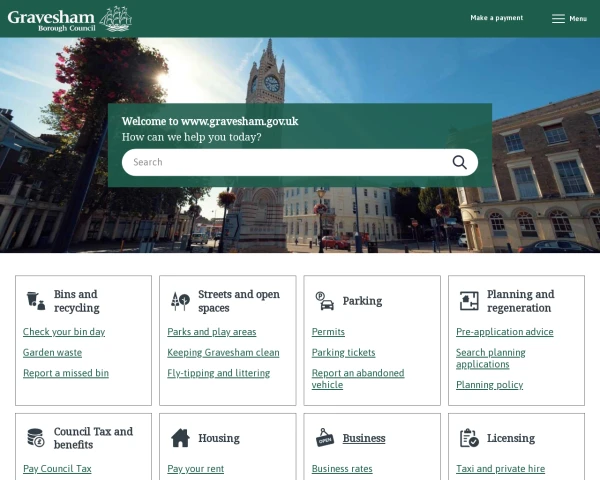Open Fly-tipping and littering link
Viewport: 600px width, 480px height.
click(x=218, y=373)
